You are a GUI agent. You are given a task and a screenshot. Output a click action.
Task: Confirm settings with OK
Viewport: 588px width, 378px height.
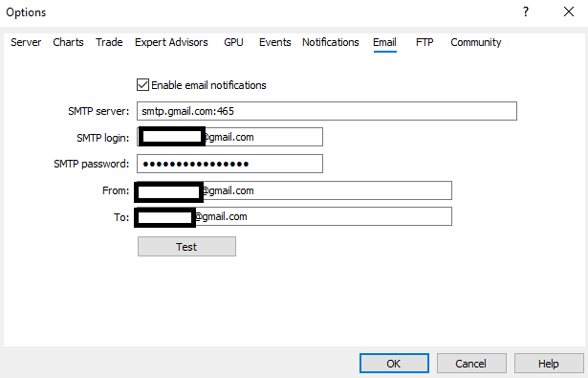[394, 364]
